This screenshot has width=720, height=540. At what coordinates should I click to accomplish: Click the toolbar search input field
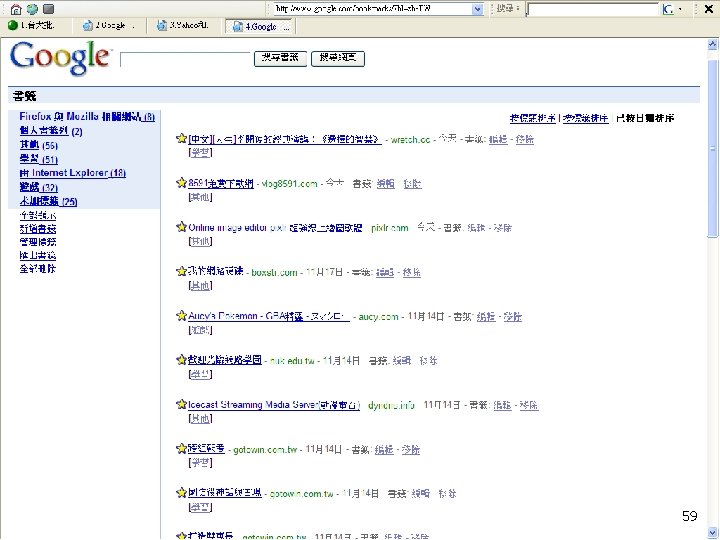(593, 9)
